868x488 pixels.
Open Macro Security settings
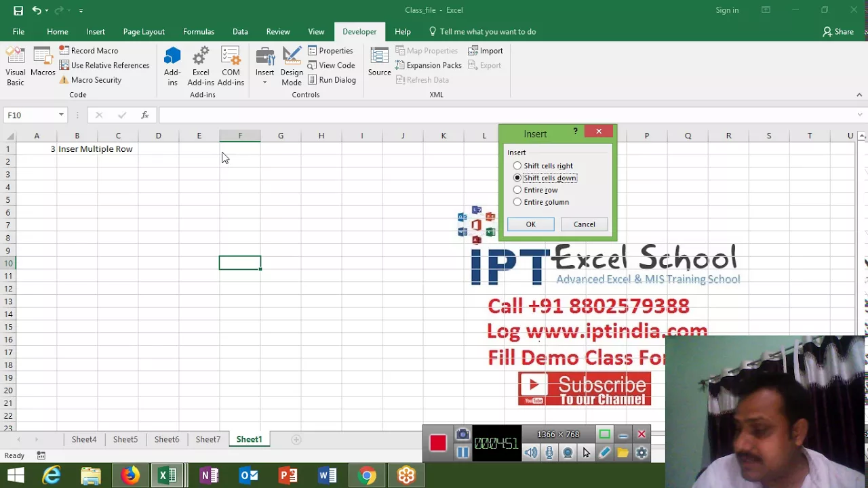(90, 80)
